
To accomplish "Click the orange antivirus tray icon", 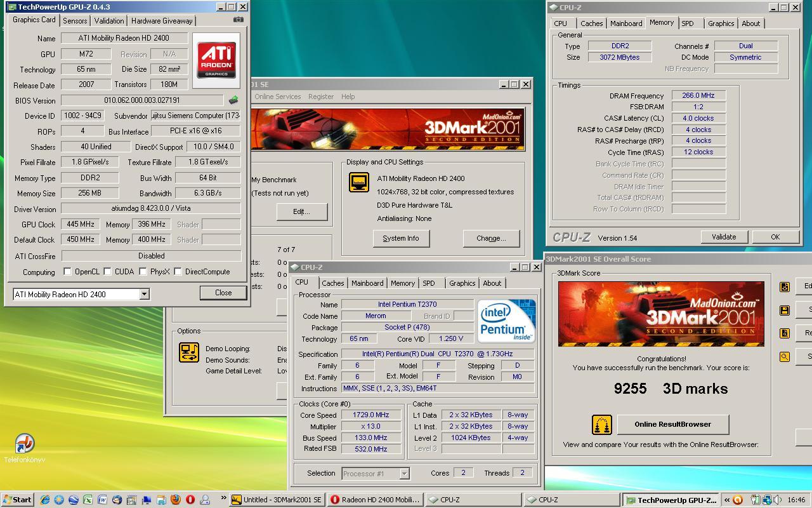I will (738, 500).
